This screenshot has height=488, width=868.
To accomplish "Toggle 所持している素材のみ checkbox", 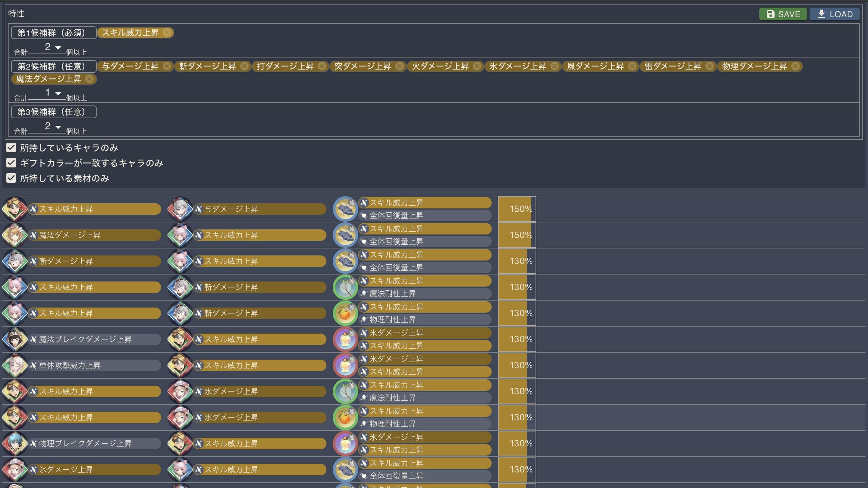I will [11, 178].
